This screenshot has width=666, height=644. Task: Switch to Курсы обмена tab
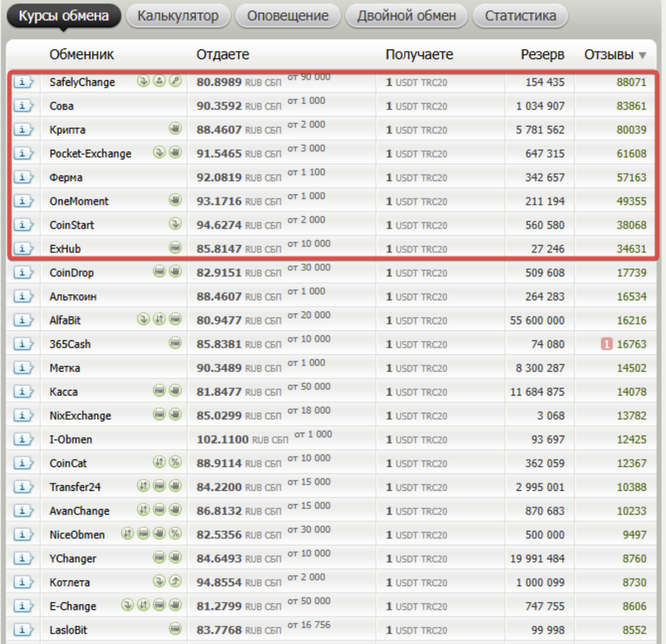point(63,16)
